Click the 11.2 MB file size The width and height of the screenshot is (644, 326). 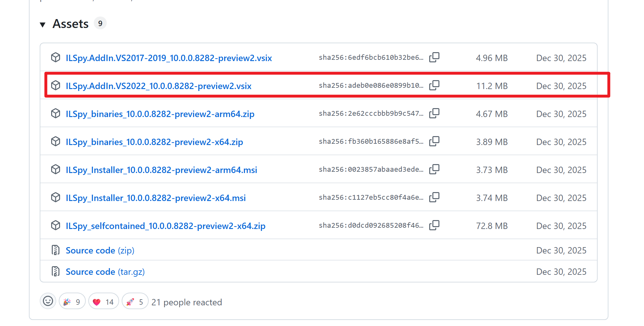coord(492,86)
